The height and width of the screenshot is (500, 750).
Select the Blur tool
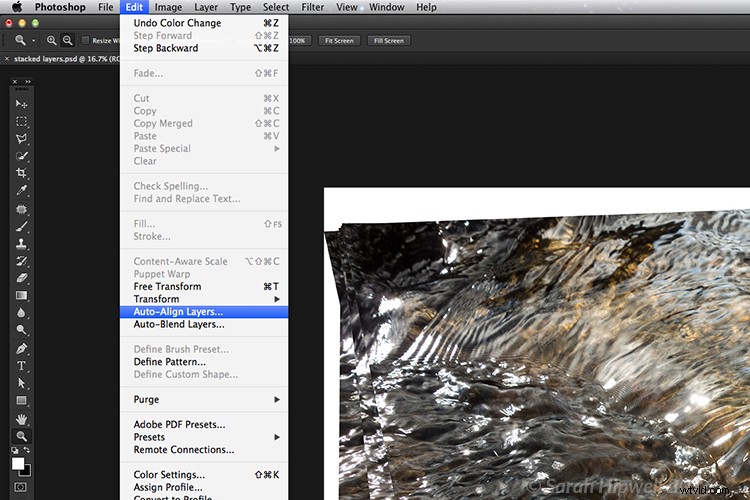pyautogui.click(x=21, y=312)
